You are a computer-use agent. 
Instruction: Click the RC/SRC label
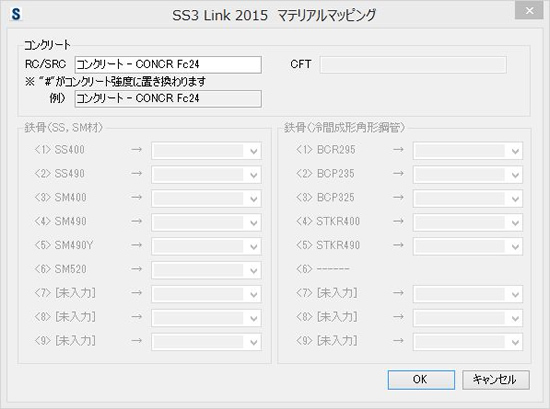click(x=46, y=64)
